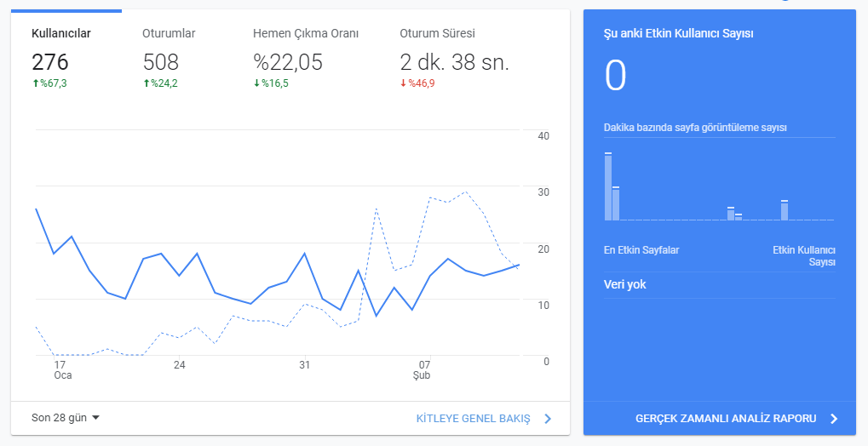Click the tallest bar in pageviews-per-minute chart
The height and width of the screenshot is (446, 868).
coord(608,186)
